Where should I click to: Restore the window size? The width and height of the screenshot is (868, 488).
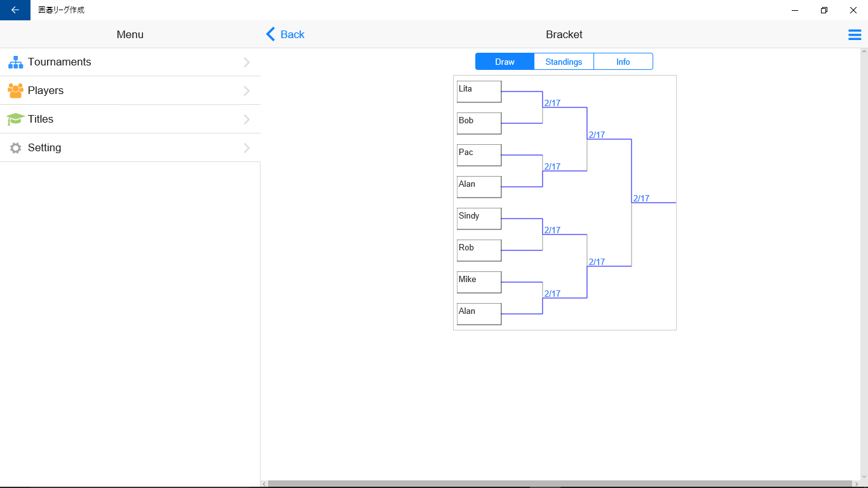coord(824,10)
